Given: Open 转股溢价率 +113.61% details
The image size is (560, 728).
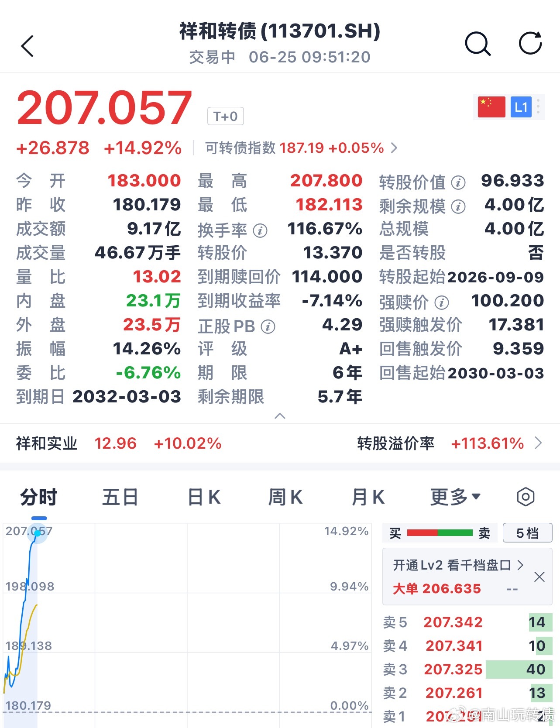Looking at the screenshot, I should 449,443.
